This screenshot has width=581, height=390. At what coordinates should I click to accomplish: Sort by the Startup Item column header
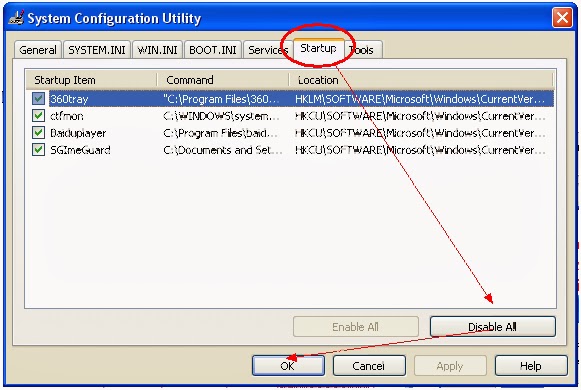pyautogui.click(x=91, y=80)
